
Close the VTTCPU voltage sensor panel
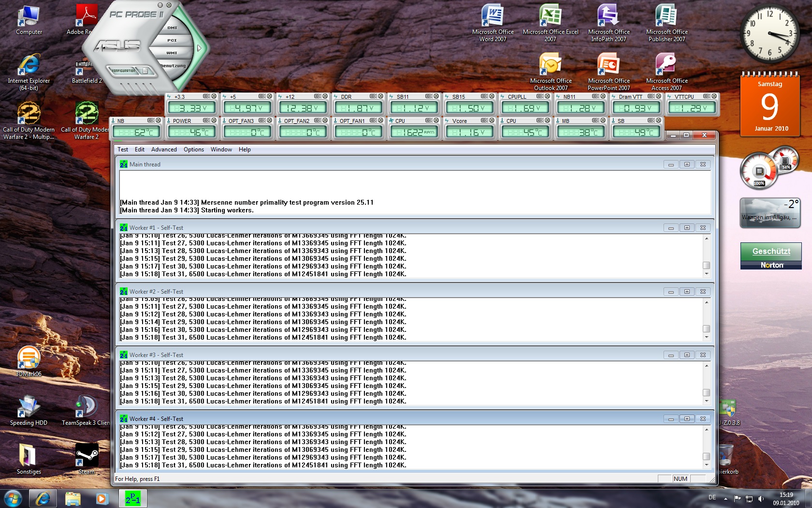click(714, 96)
